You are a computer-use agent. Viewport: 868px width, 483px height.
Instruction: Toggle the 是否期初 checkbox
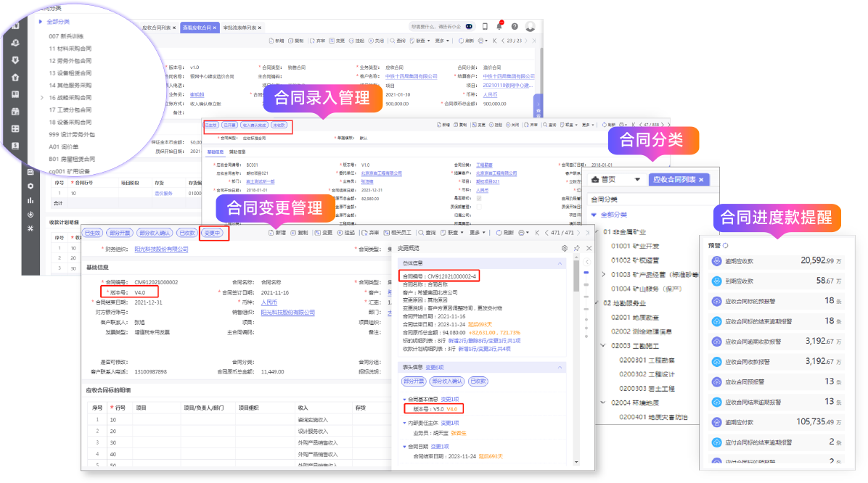click(x=478, y=198)
